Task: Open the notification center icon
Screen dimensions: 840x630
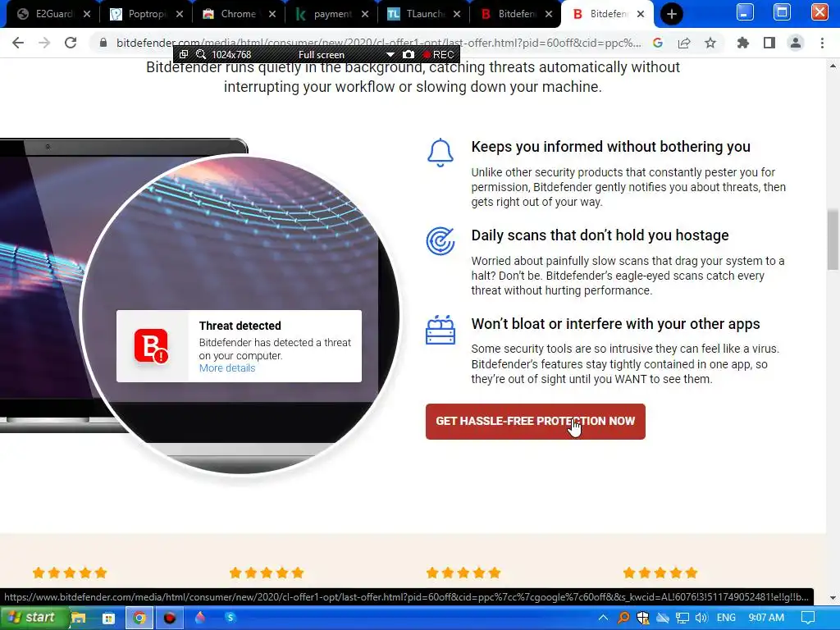Action: (x=808, y=618)
